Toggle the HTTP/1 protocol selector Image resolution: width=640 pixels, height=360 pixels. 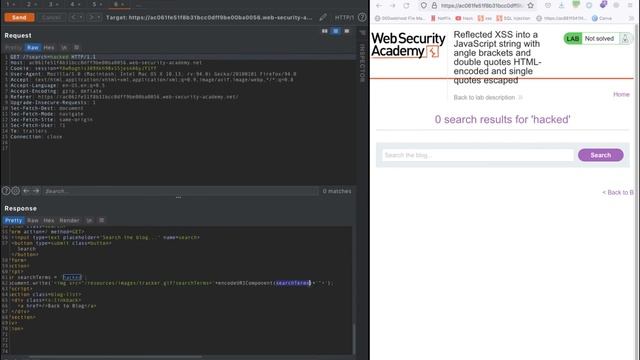click(x=344, y=18)
